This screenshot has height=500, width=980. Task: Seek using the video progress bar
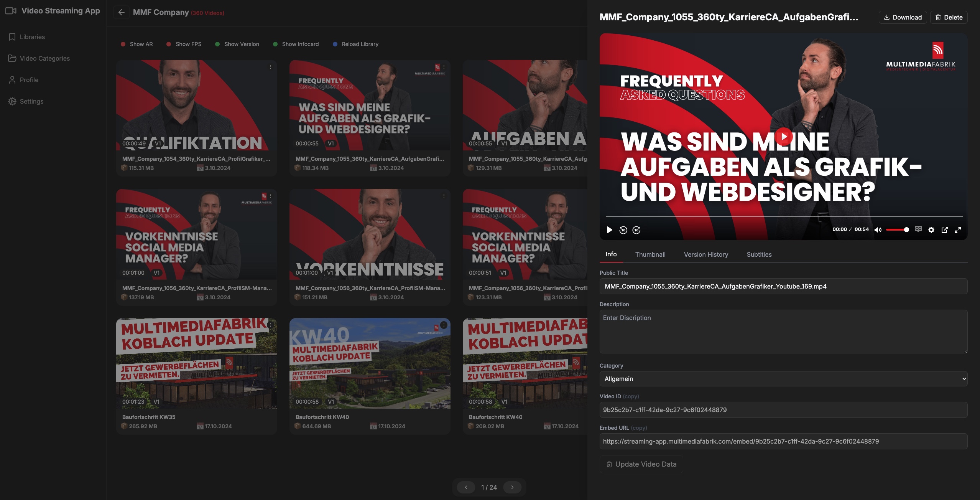coord(784,217)
